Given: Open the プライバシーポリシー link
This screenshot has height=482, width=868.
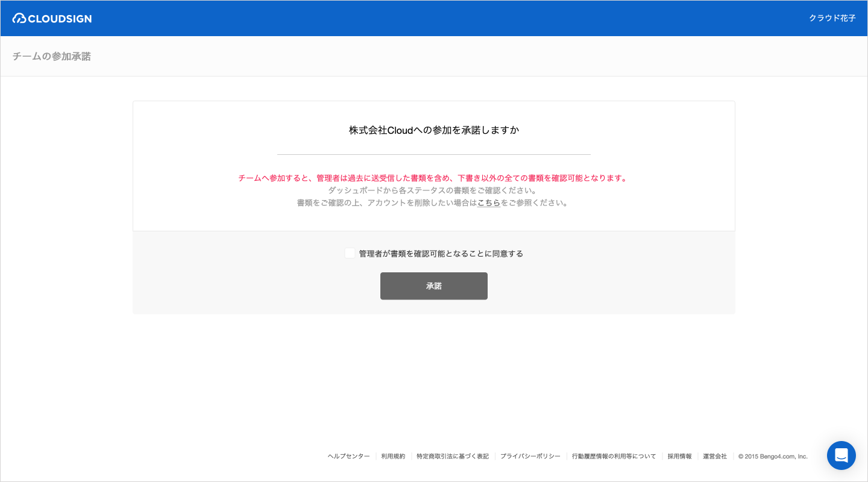Looking at the screenshot, I should click(530, 457).
